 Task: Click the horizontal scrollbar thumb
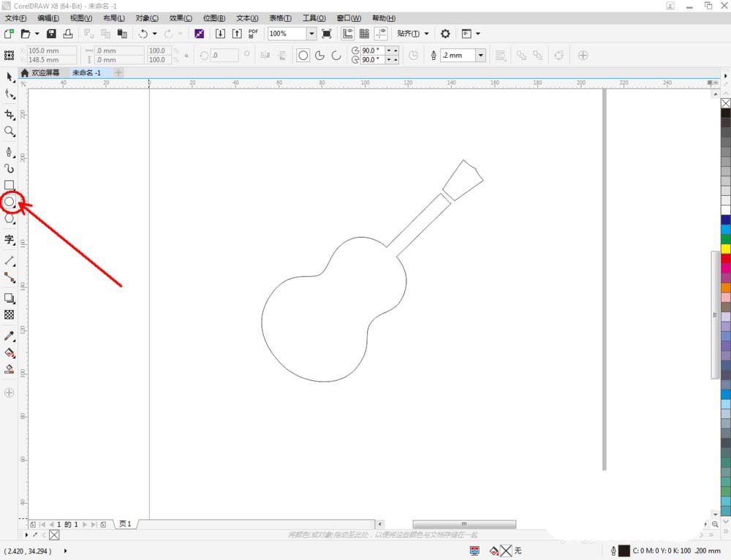coord(464,524)
